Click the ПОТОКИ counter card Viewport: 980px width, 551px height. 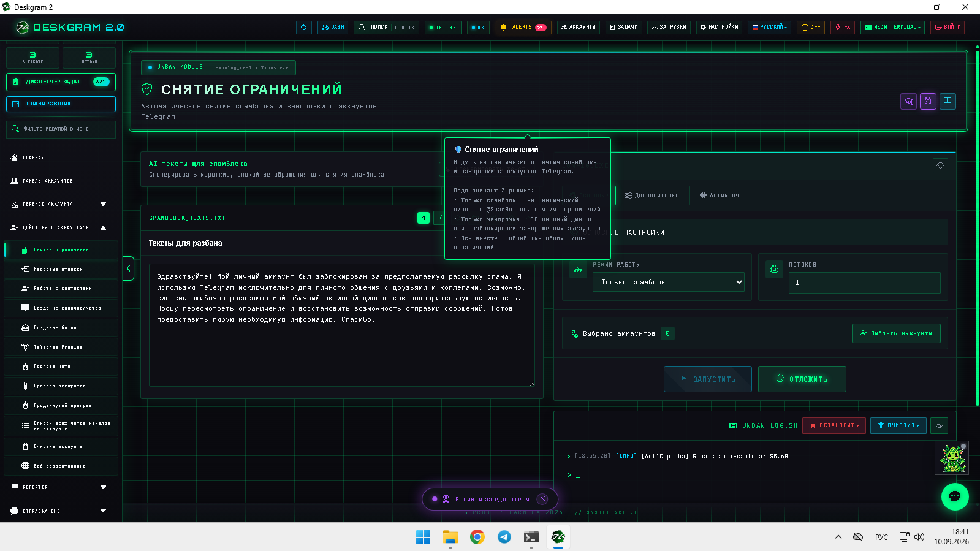tap(89, 58)
